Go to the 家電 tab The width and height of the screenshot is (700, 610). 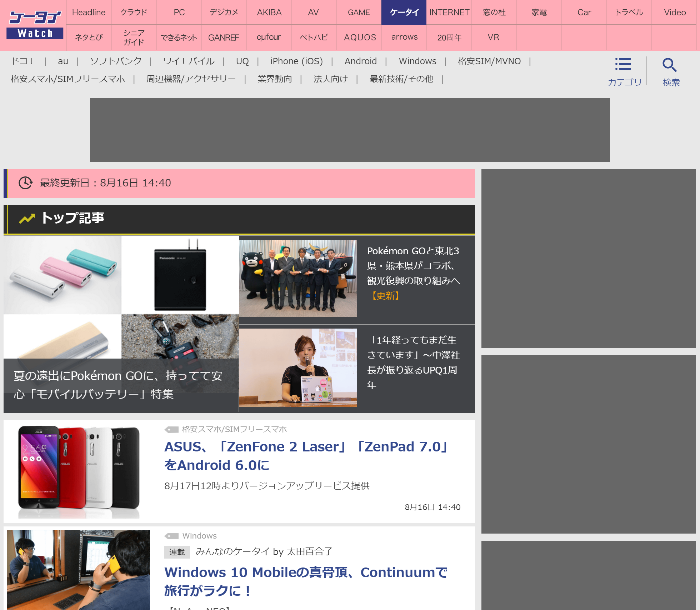(539, 12)
